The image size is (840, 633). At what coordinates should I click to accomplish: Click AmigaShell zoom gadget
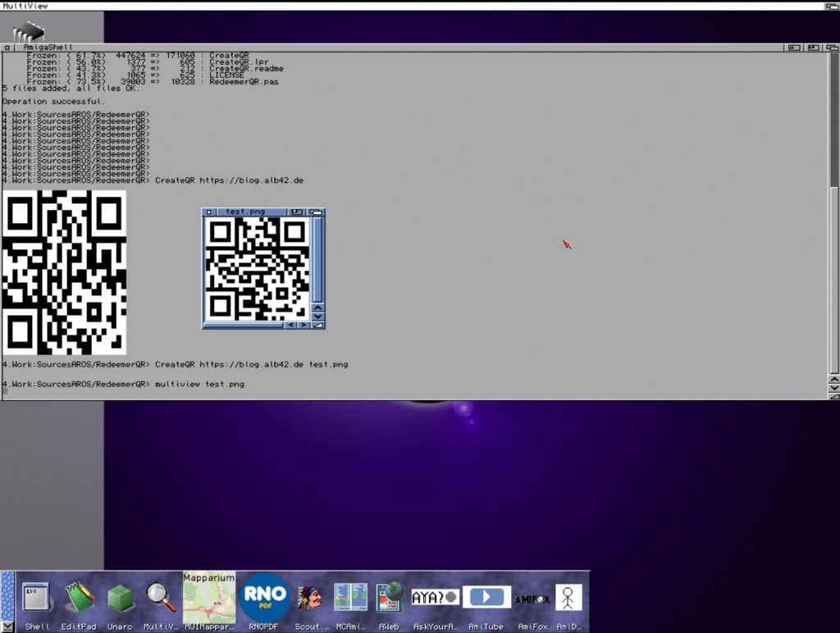pyautogui.click(x=813, y=48)
